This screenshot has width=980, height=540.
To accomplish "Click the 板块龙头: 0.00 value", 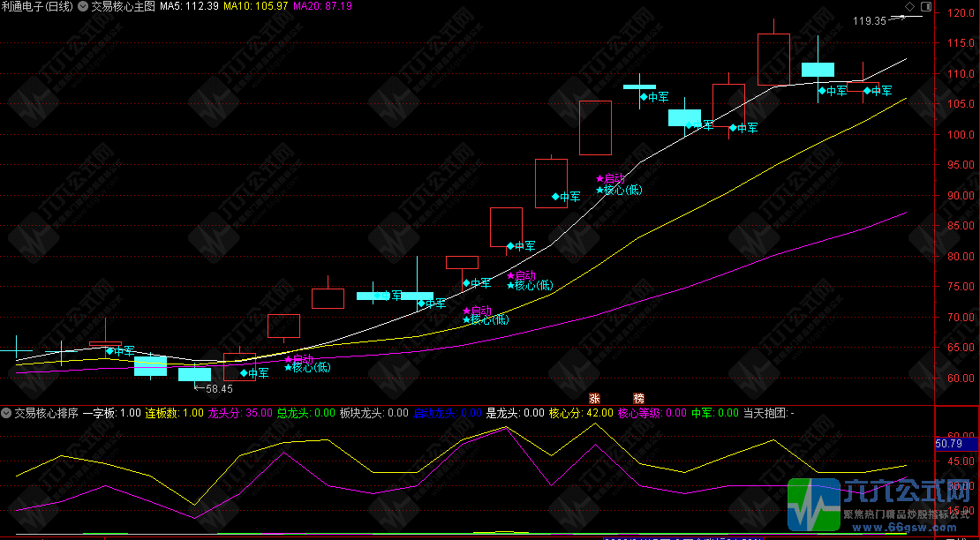I will [x=373, y=413].
